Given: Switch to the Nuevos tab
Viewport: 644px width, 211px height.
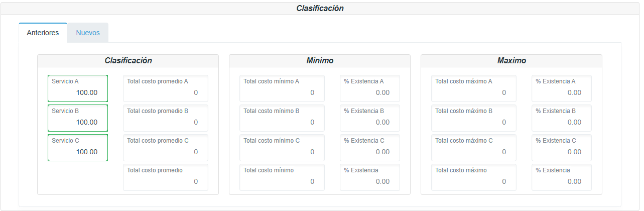Looking at the screenshot, I should click(x=88, y=33).
